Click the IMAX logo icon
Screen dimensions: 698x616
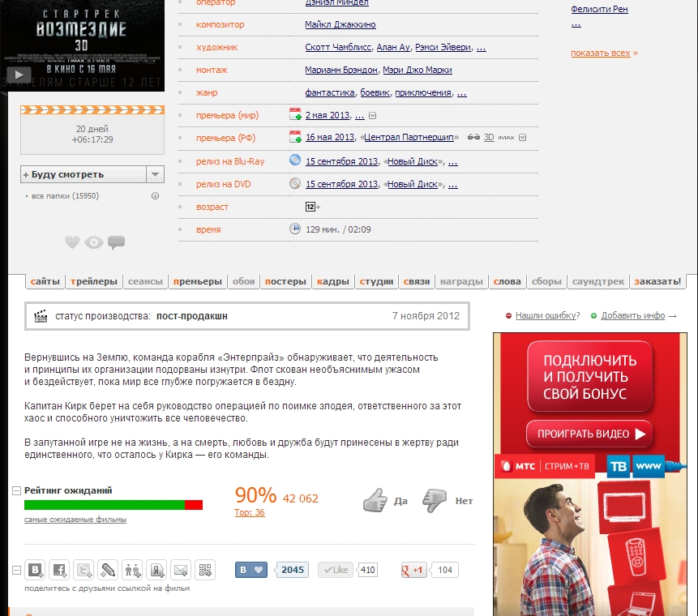(506, 138)
